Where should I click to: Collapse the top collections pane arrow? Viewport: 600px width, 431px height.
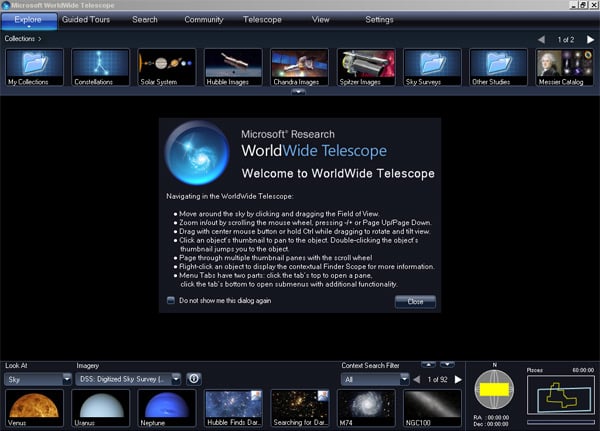(x=298, y=92)
